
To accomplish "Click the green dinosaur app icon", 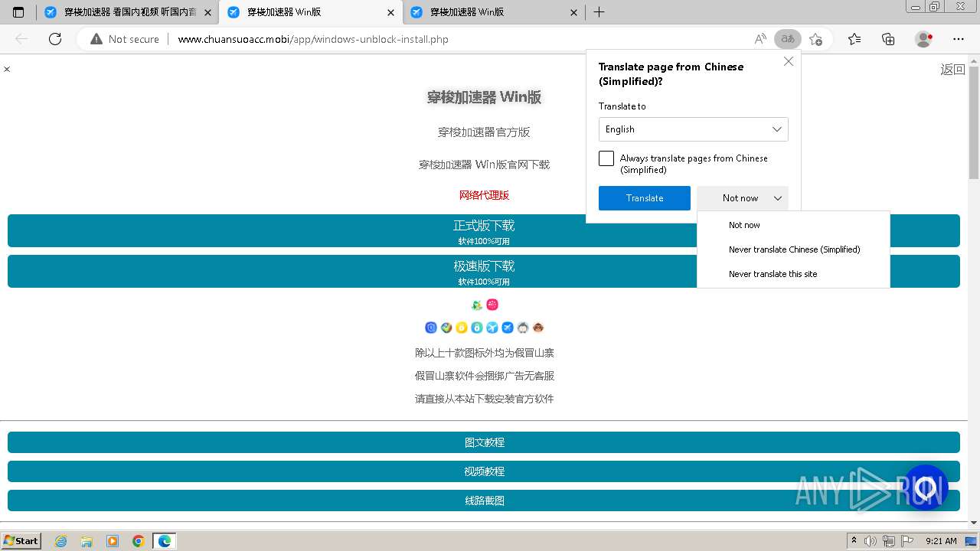I will [x=477, y=305].
